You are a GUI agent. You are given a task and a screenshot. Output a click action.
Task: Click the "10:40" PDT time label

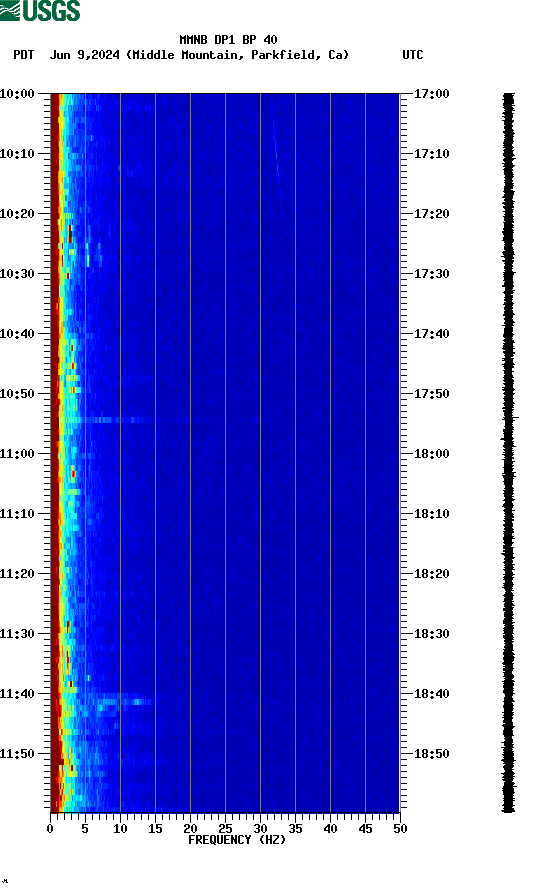click(17, 334)
